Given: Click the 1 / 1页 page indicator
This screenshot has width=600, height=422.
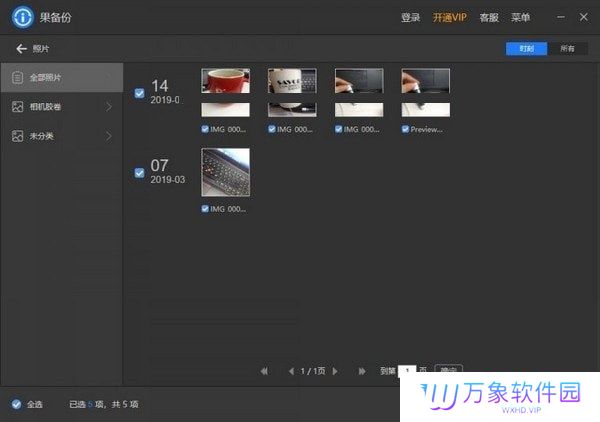Looking at the screenshot, I should pos(313,371).
